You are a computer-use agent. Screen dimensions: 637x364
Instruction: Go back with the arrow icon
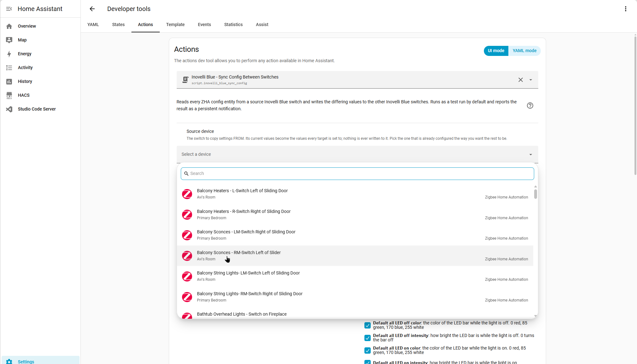pyautogui.click(x=92, y=9)
